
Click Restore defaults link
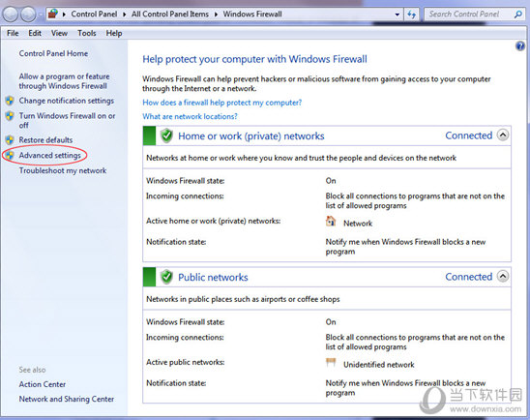click(45, 139)
